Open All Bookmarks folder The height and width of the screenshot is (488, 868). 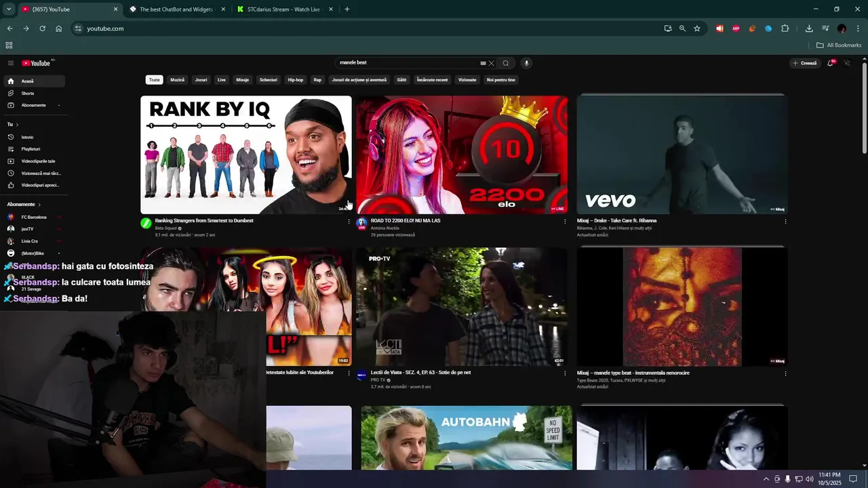(839, 45)
